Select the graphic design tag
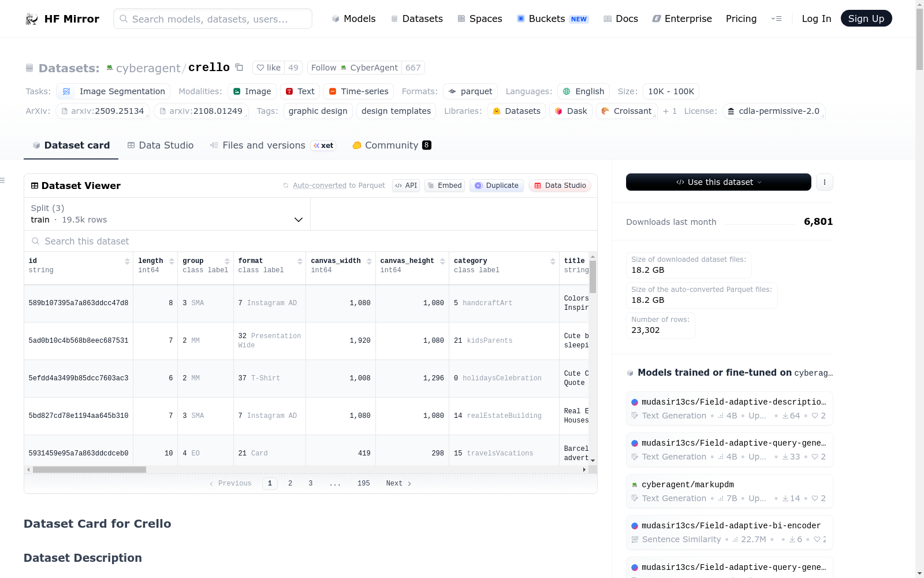Viewport: 924px width, 578px height. 318,111
